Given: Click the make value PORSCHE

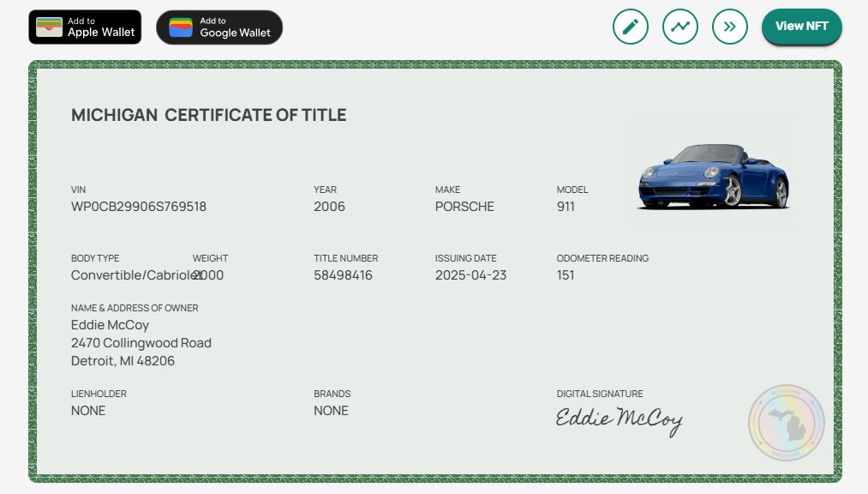Looking at the screenshot, I should (x=464, y=207).
